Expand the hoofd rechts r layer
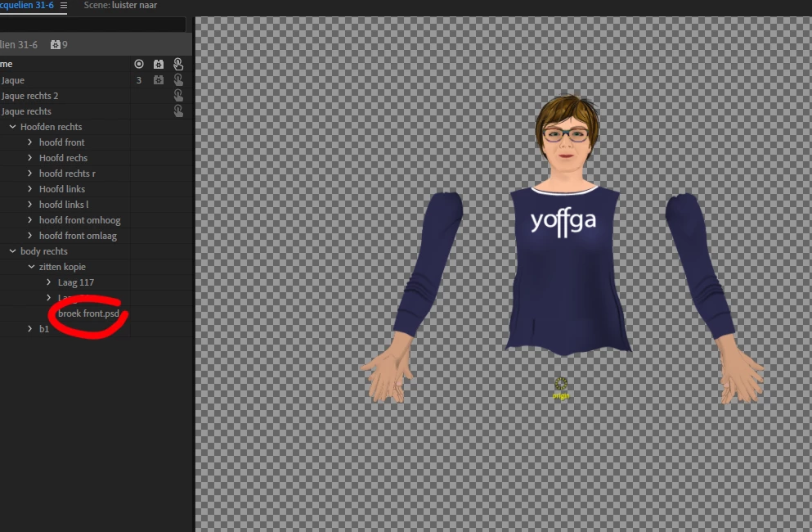Viewport: 812px width, 532px height. click(29, 174)
